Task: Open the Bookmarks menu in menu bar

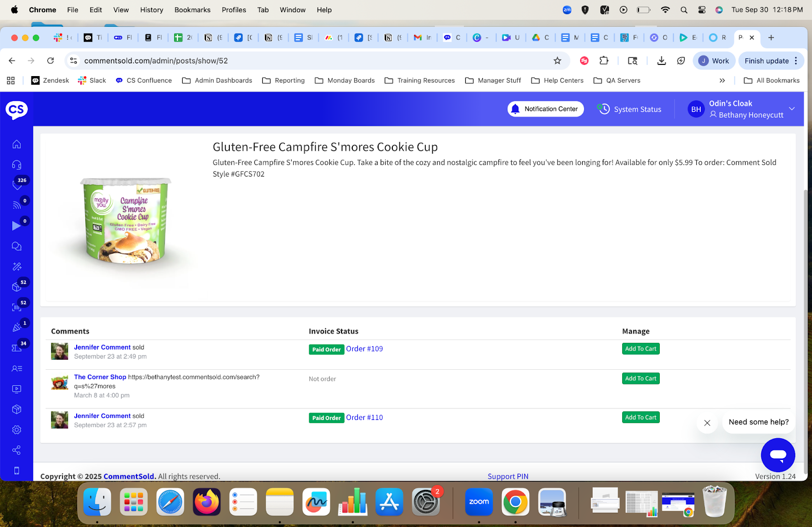Action: [192, 10]
